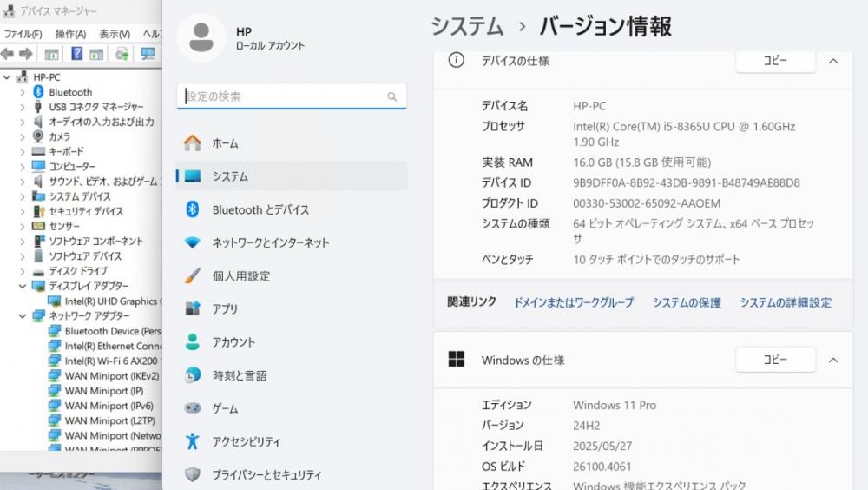
Task: Click the magnifier icon in settings search
Action: 392,96
